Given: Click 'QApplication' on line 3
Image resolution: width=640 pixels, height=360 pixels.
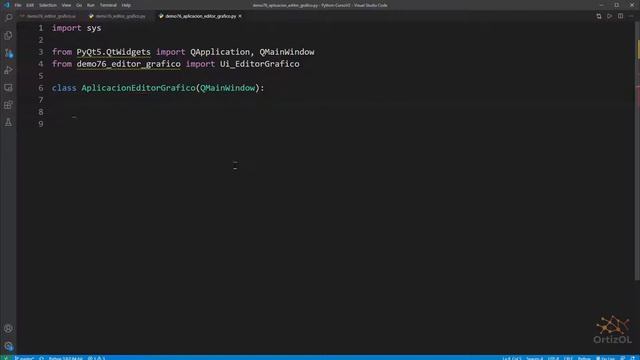Looking at the screenshot, I should [220, 52].
